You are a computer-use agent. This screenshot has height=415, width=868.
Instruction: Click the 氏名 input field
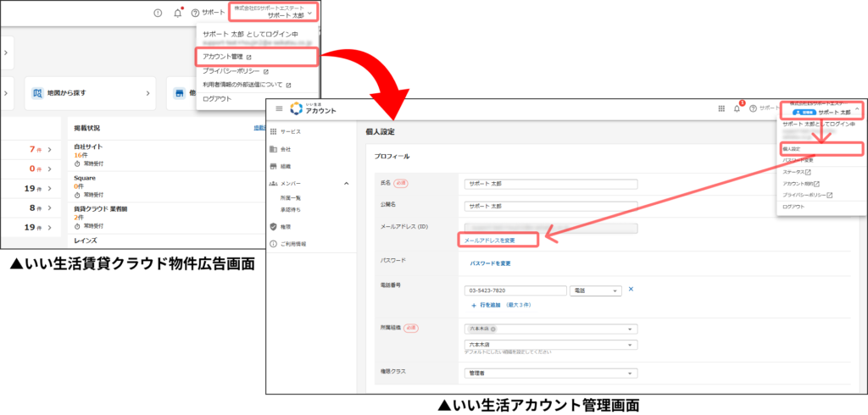coord(551,184)
